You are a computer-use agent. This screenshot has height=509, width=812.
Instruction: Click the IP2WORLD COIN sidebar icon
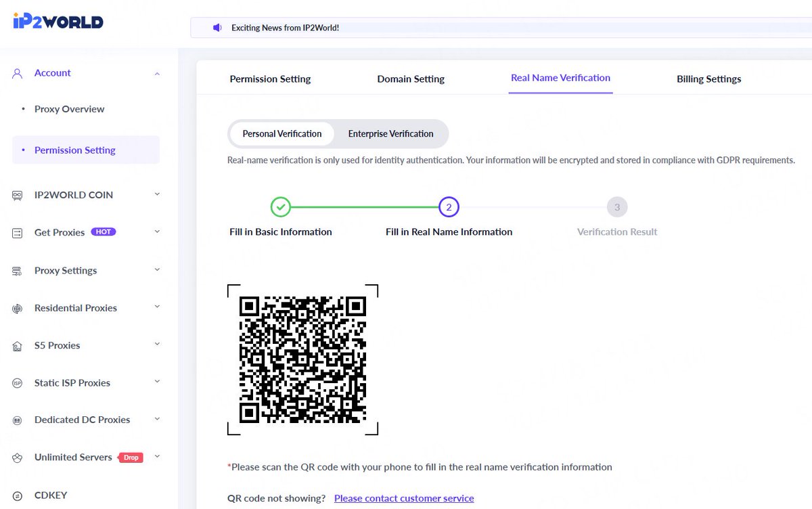point(18,195)
